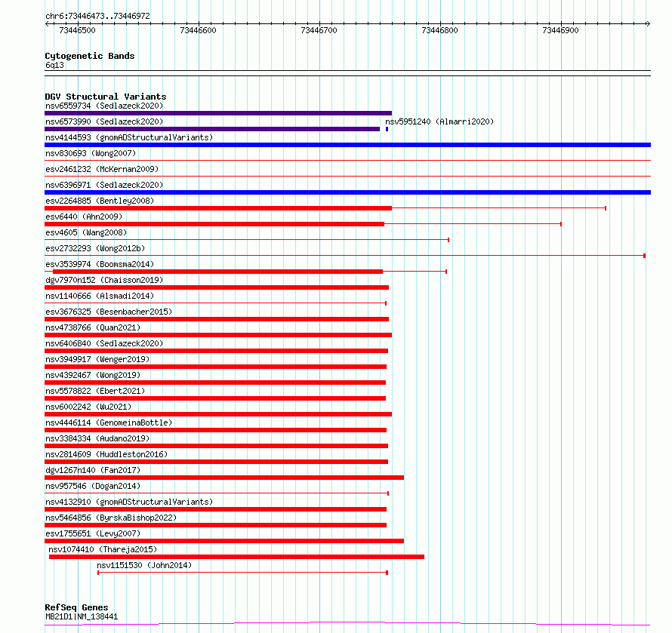The image size is (672, 633).
Task: Click nsv4738766 (Quan2021) label
Action: (93, 327)
